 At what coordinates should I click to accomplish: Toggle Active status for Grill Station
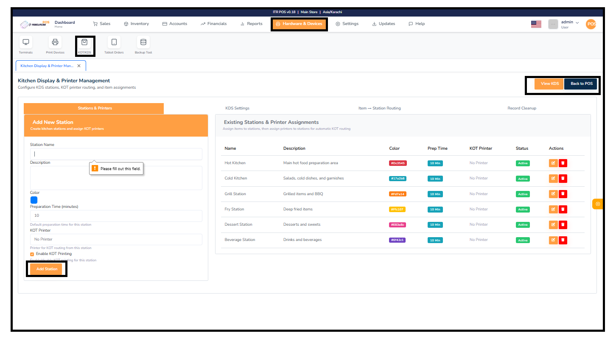(x=522, y=194)
